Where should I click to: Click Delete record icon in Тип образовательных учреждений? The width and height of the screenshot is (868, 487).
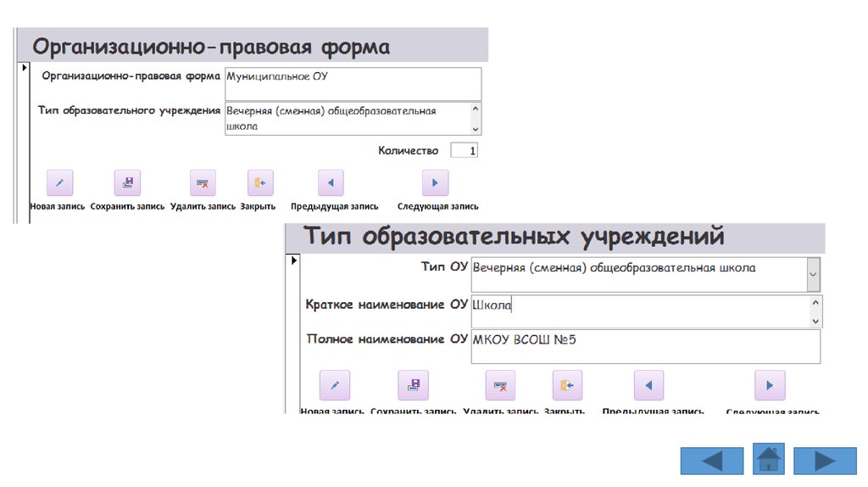tap(500, 385)
